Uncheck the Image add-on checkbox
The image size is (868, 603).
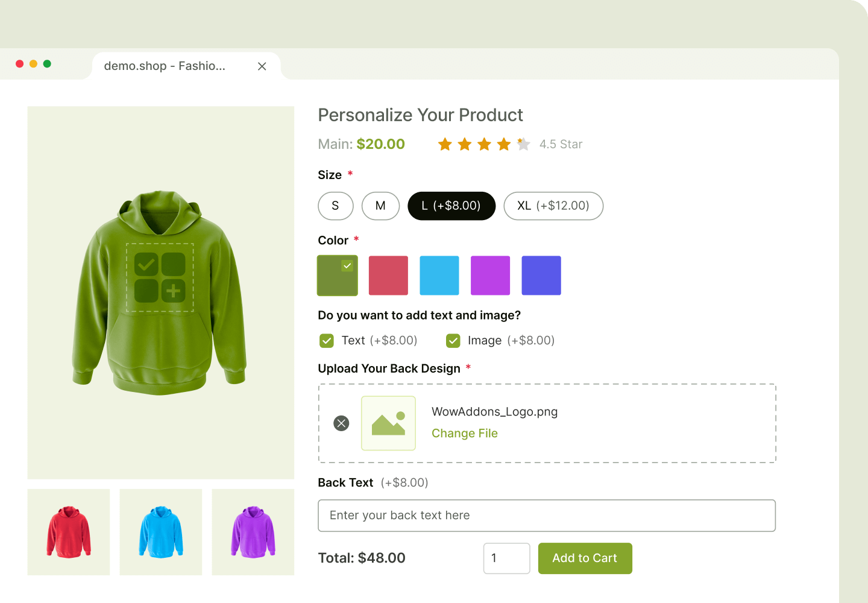click(453, 341)
